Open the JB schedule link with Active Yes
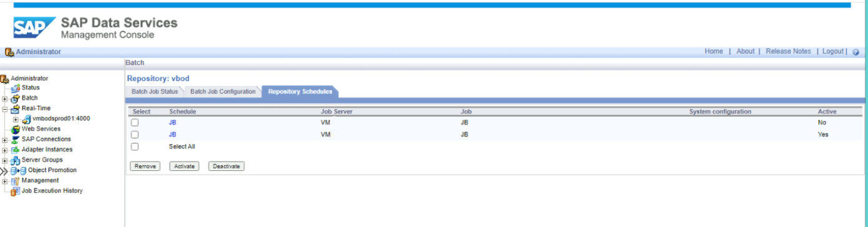This screenshot has width=868, height=227. [173, 135]
